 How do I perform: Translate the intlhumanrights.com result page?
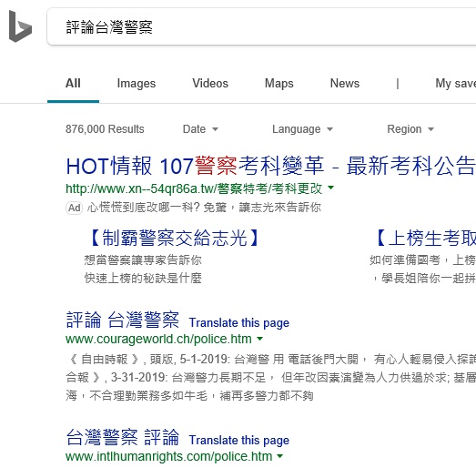click(239, 441)
